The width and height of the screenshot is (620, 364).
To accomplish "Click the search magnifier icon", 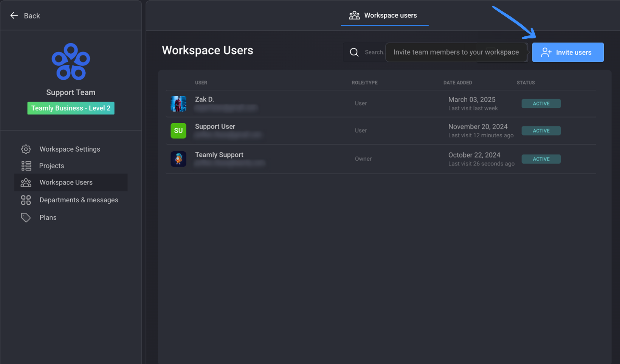I will click(354, 52).
